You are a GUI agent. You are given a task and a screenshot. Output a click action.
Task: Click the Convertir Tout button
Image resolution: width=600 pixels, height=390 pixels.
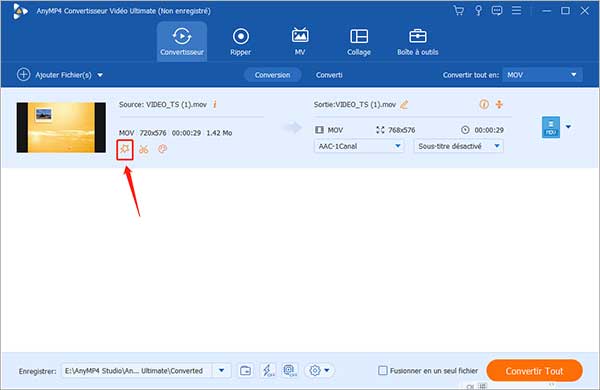(x=534, y=370)
